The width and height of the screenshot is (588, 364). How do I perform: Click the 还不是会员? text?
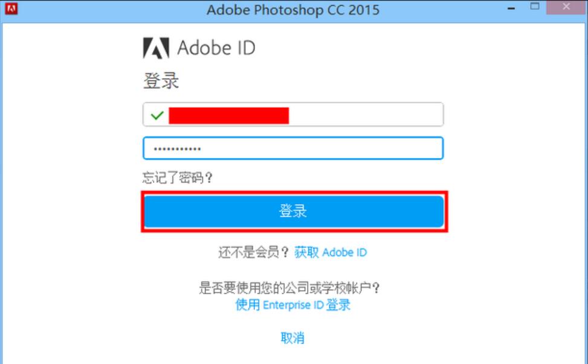click(x=253, y=252)
